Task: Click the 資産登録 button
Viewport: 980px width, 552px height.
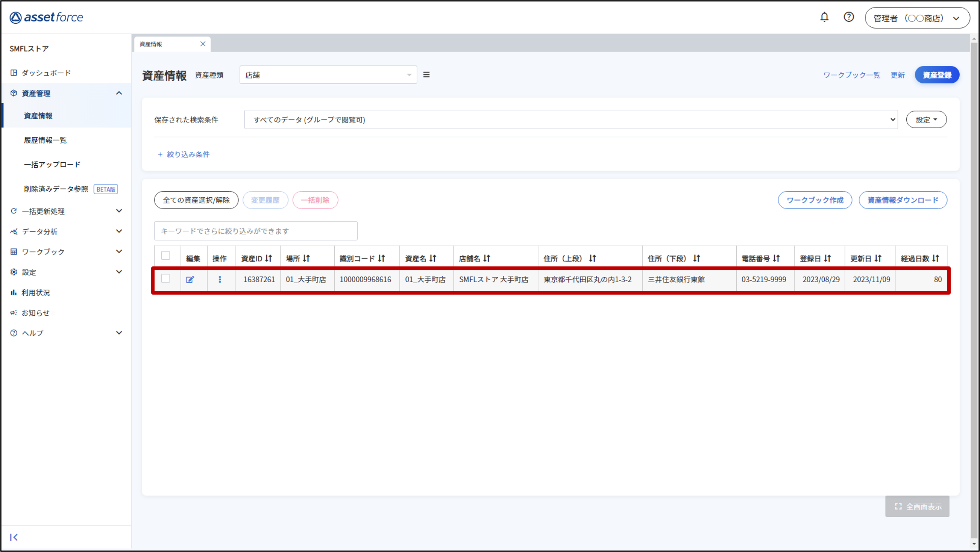Action: pos(937,75)
